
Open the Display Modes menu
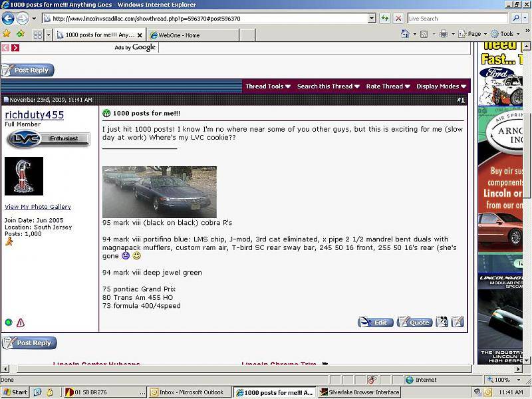tap(442, 86)
